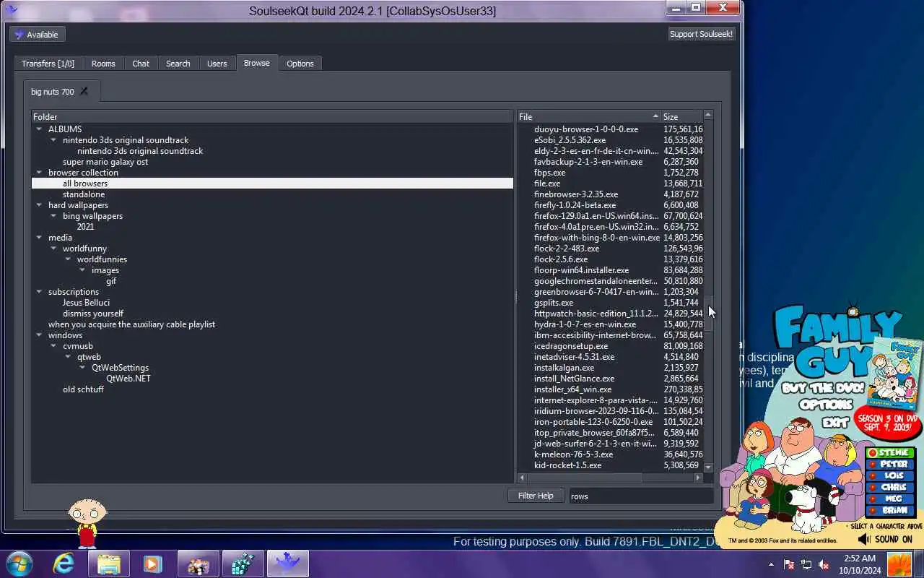Click the Folder column header
924x578 pixels.
point(272,116)
